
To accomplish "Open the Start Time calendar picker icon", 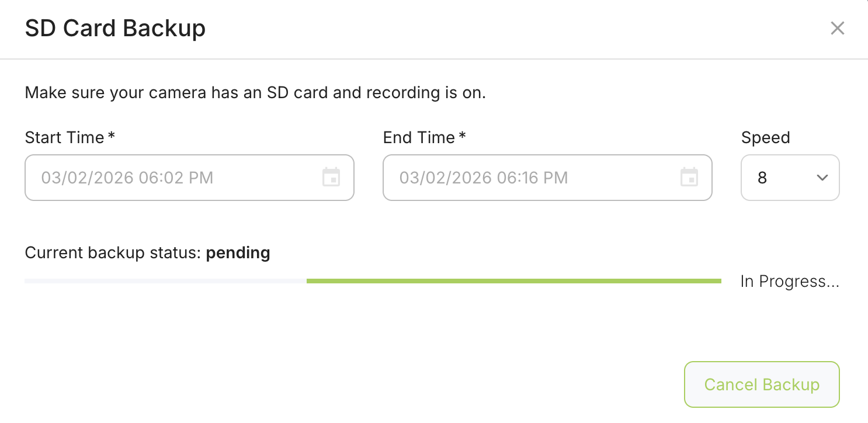I will coord(331,177).
